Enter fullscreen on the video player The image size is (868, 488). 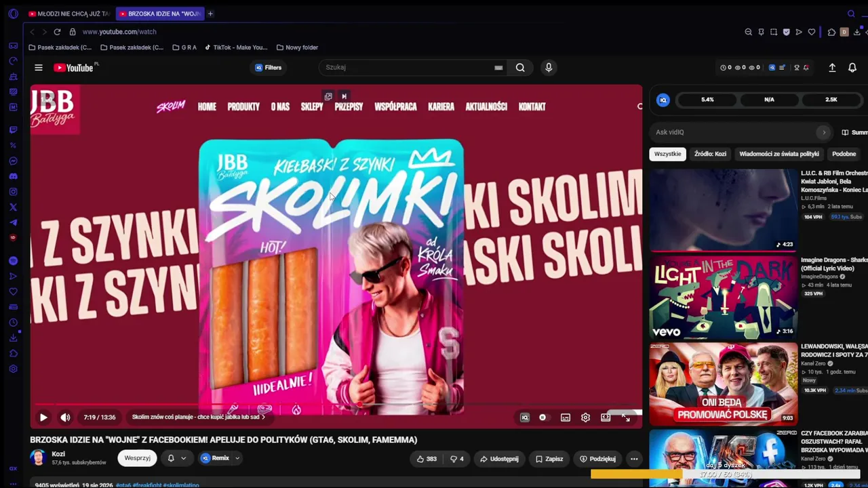coord(626,418)
